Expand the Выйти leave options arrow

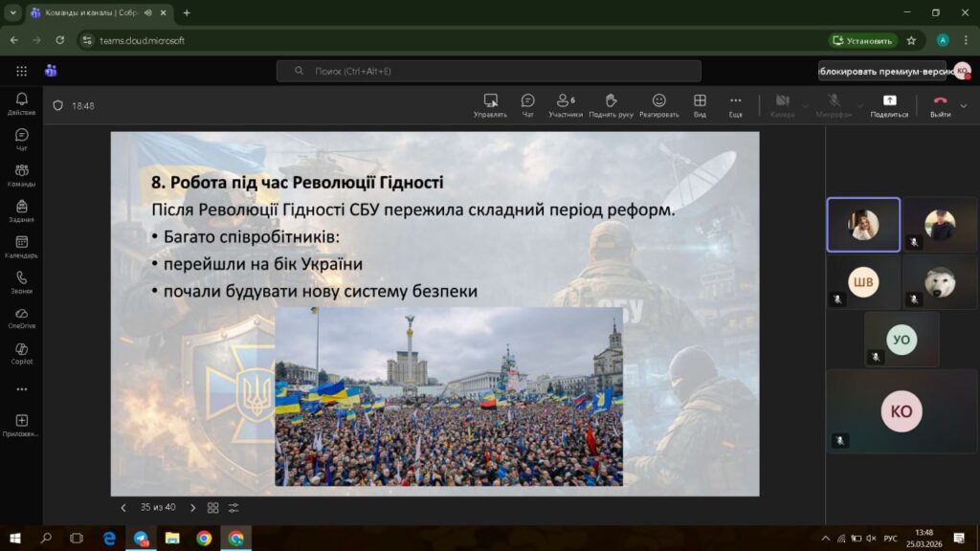(964, 105)
